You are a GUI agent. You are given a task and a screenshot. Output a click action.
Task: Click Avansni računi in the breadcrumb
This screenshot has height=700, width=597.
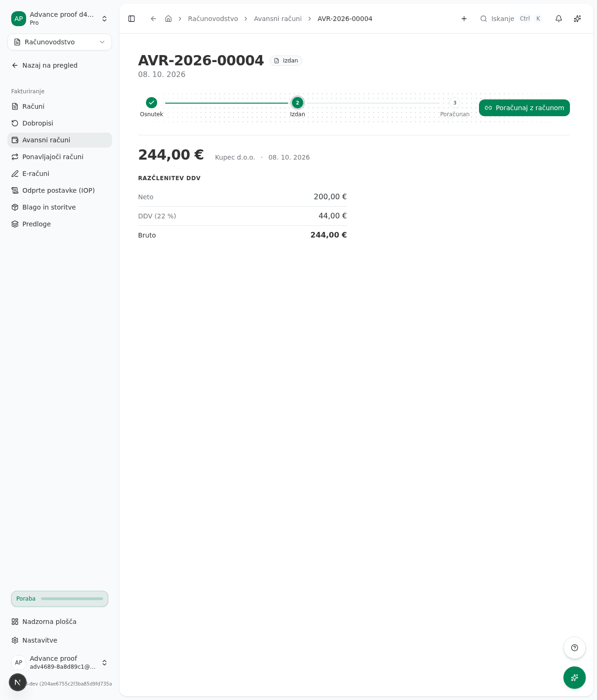[278, 19]
